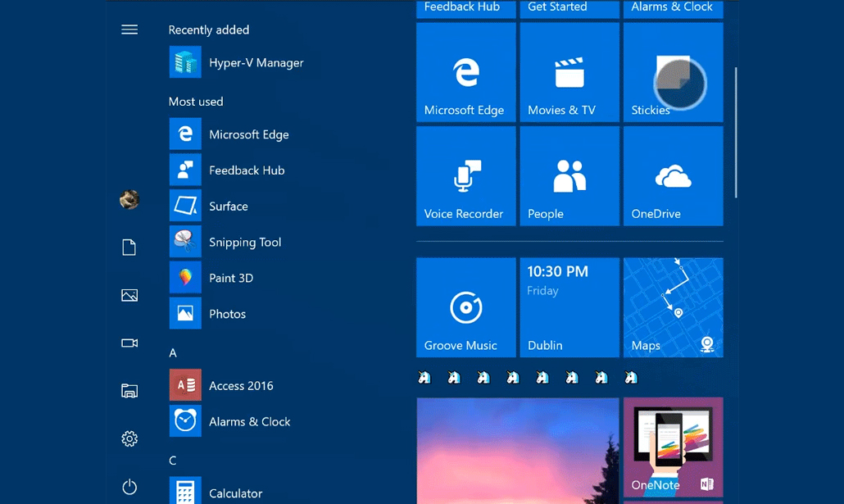This screenshot has height=504, width=844.
Task: Open Documents from the left rail
Action: (129, 247)
